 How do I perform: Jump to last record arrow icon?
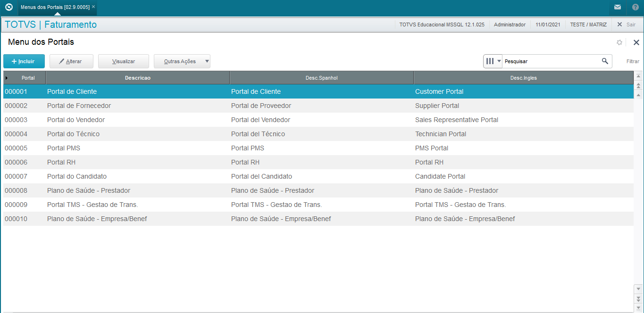point(639,307)
